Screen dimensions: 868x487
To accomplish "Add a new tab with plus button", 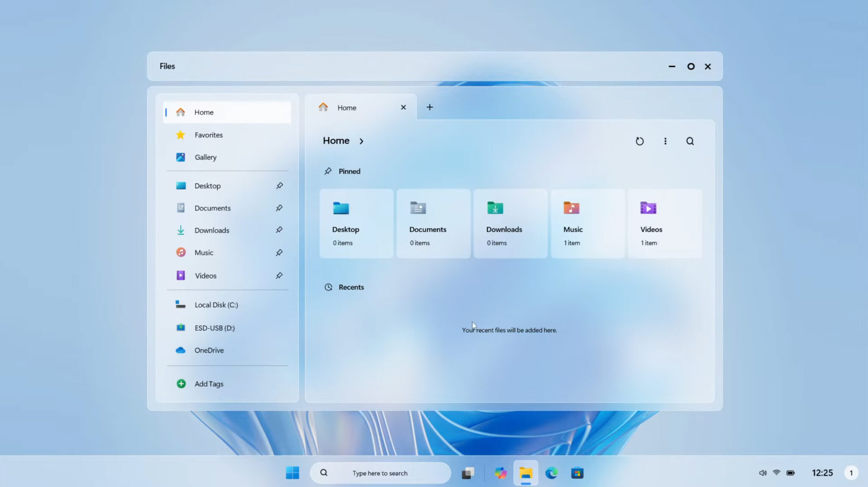I will (x=429, y=107).
